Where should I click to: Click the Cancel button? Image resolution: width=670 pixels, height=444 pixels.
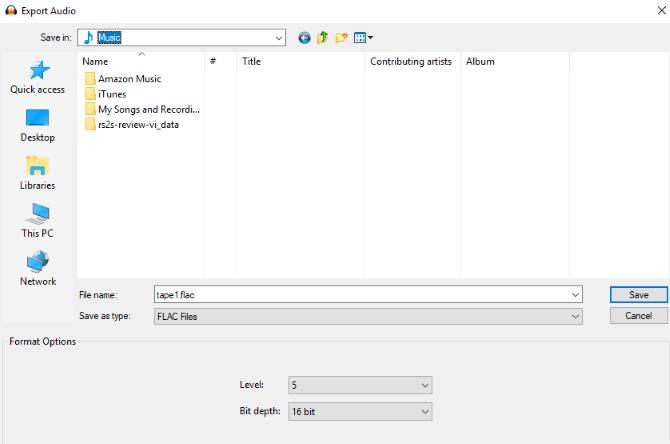(x=638, y=316)
